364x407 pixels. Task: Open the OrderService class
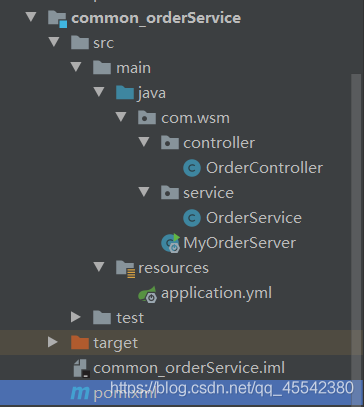[254, 218]
